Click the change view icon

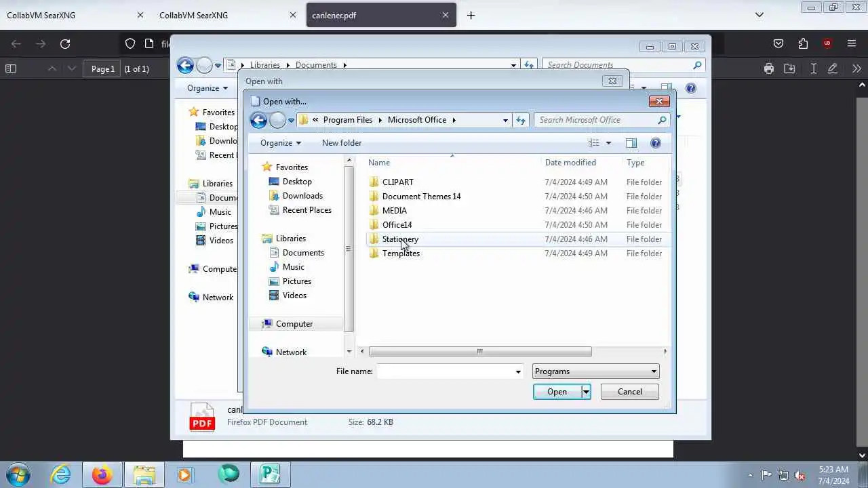click(x=594, y=143)
